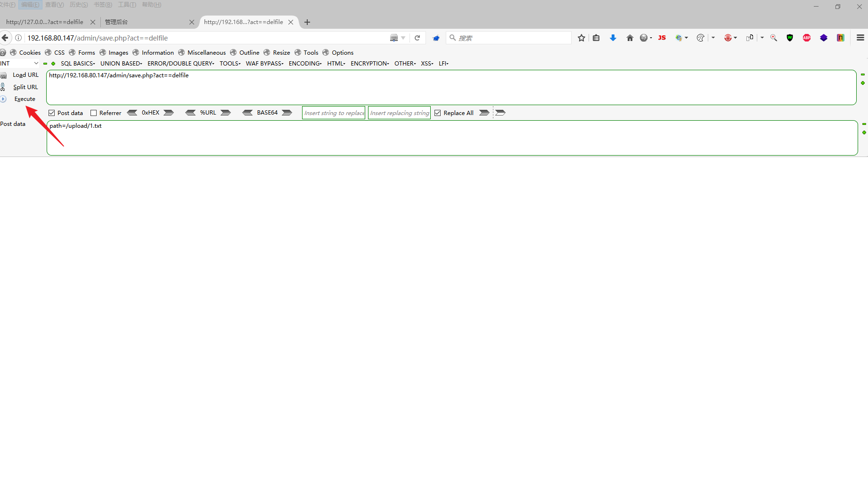Screen dimensions: 868x487
Task: Click the Outline icon in the developer toolbar
Action: tap(248, 52)
